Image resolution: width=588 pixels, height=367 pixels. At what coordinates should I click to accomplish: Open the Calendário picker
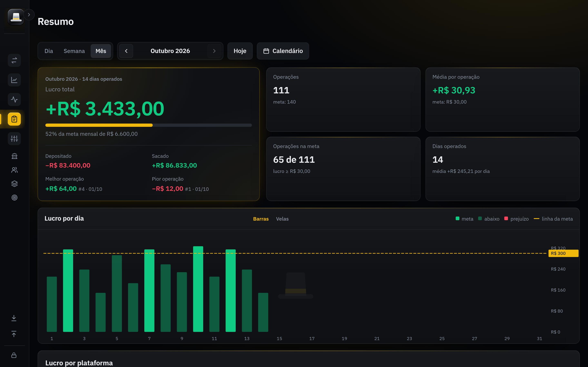point(283,51)
